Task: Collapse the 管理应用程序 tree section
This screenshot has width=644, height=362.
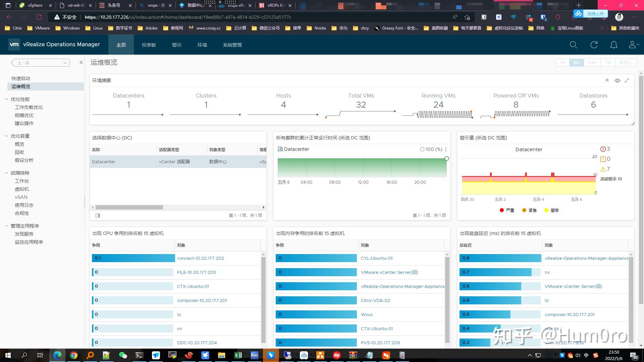Action: point(6,226)
